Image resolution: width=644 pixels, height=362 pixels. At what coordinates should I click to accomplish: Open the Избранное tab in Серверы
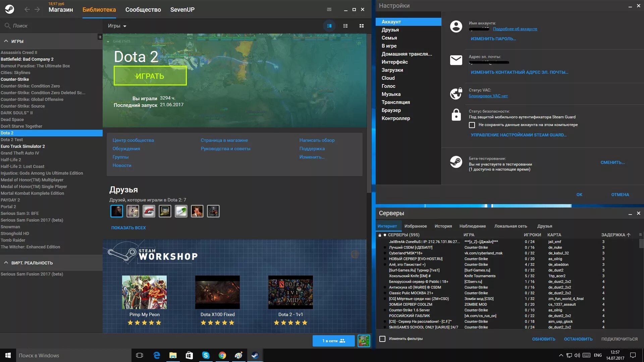point(415,226)
